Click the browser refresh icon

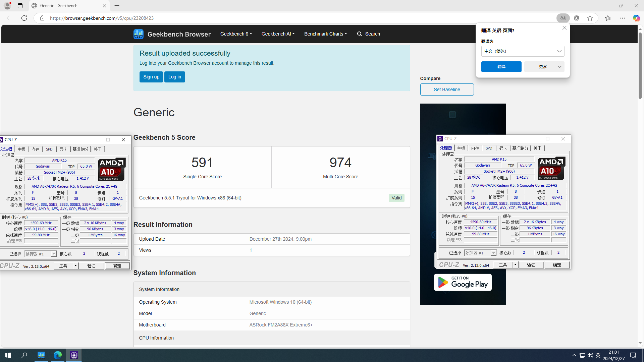point(24,18)
